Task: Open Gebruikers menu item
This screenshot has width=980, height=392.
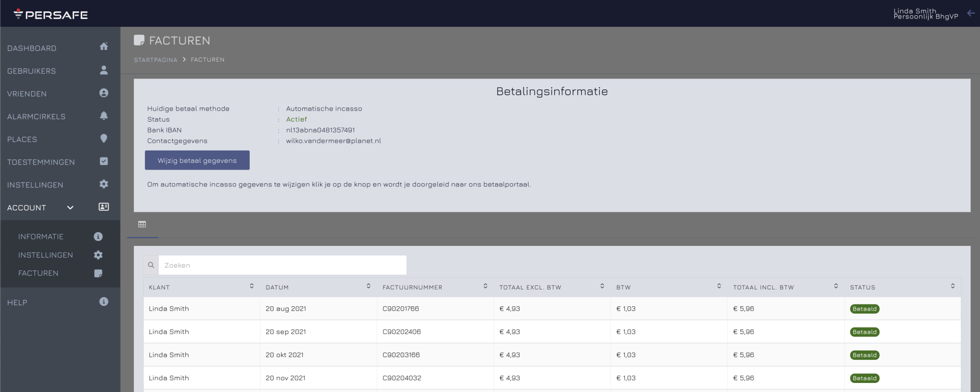Action: [x=32, y=71]
